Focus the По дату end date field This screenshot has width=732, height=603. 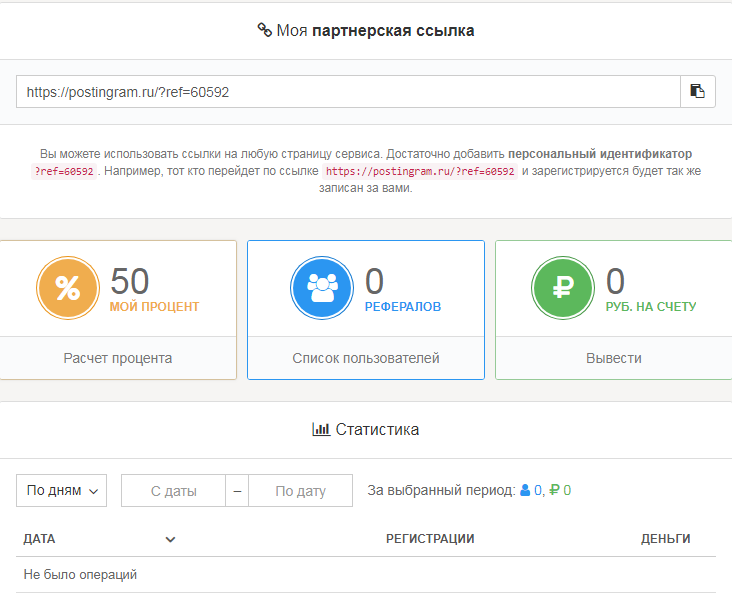click(x=301, y=491)
